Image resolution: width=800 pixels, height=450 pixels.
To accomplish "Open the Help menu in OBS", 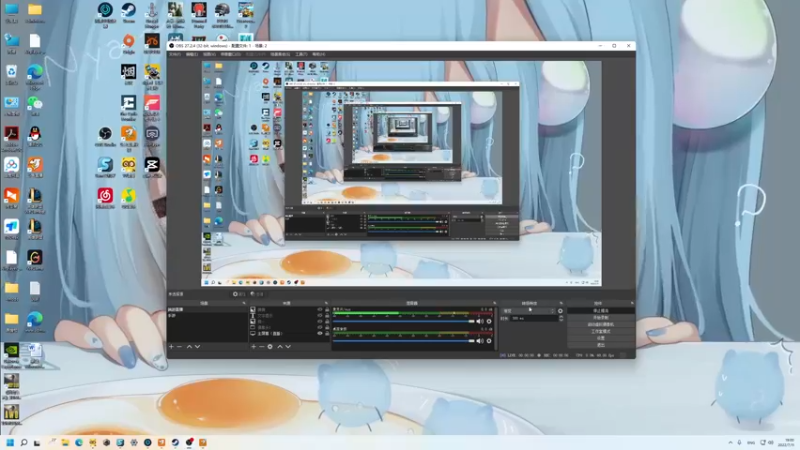I will [318, 54].
